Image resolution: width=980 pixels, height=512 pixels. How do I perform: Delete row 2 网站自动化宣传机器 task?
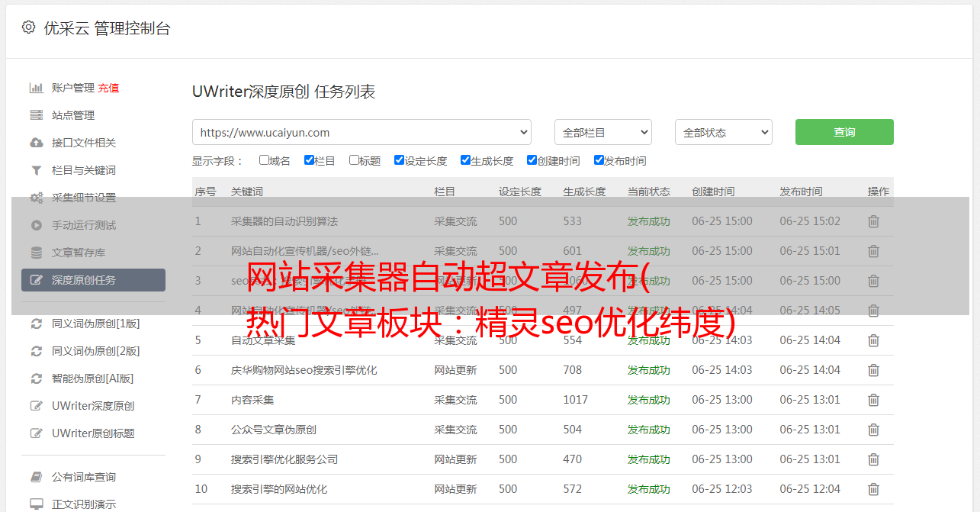874,251
